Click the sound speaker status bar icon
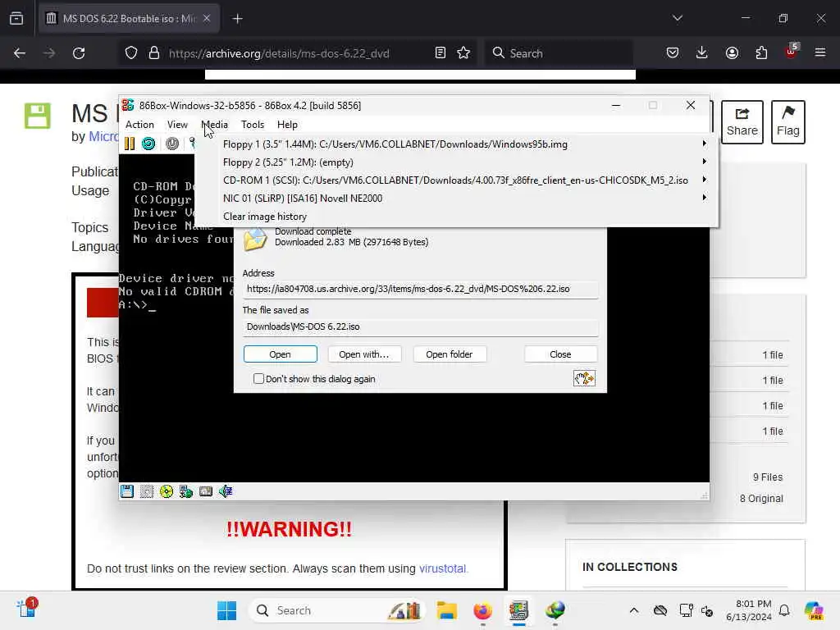The width and height of the screenshot is (840, 630). coord(226,491)
